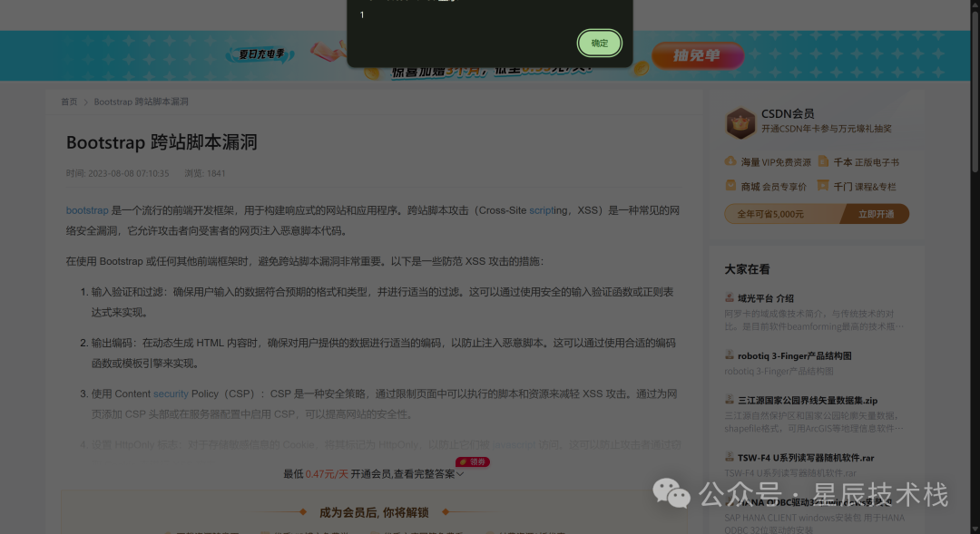Click the 海量 VIP免费资源 cloud icon
This screenshot has width=980, height=534.
click(x=730, y=161)
